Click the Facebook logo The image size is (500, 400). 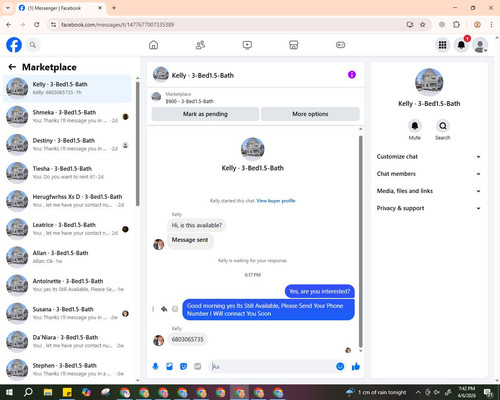pyautogui.click(x=14, y=45)
